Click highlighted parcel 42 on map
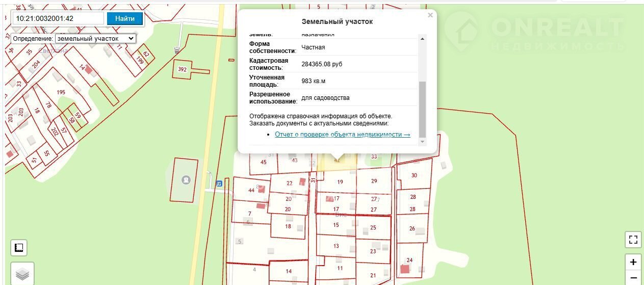644x285 pixels. click(337, 161)
